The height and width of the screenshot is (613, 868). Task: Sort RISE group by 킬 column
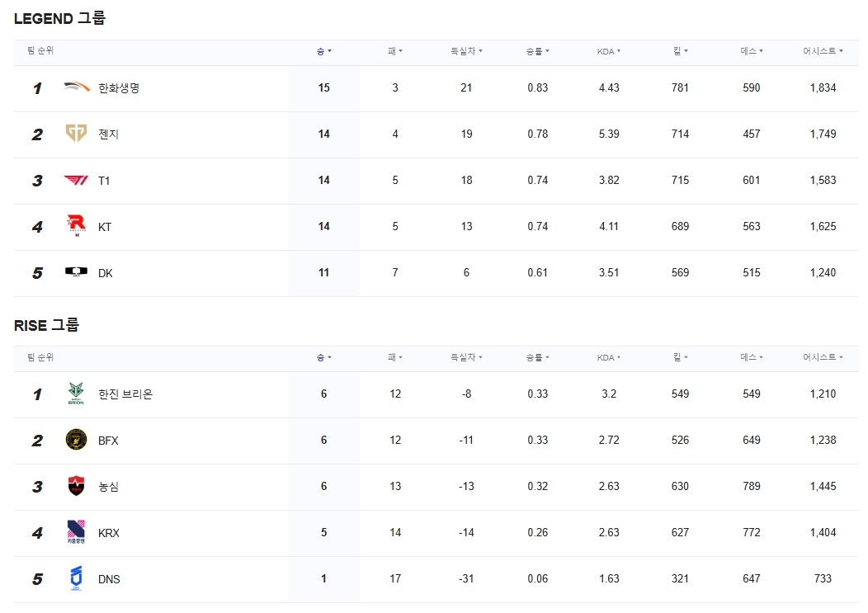pyautogui.click(x=680, y=357)
